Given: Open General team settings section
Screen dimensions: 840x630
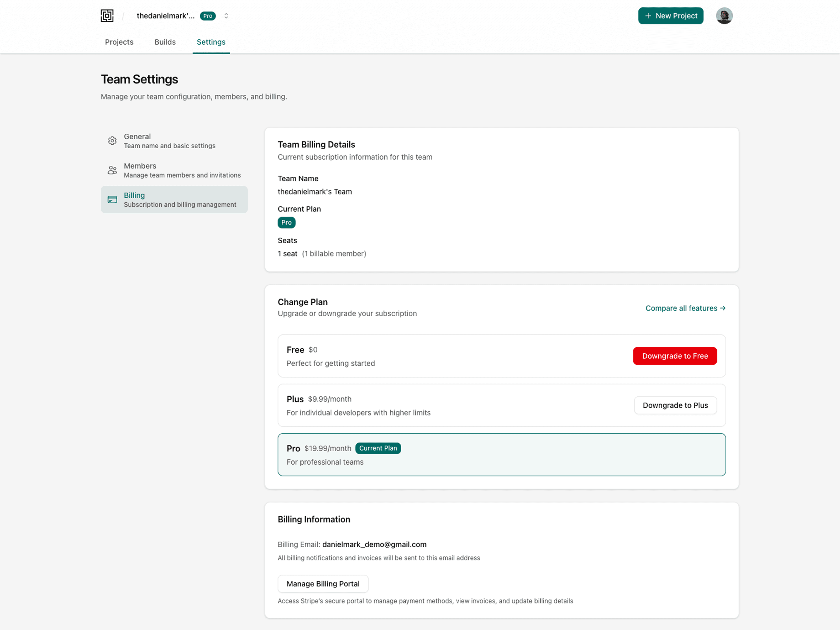Looking at the screenshot, I should click(x=174, y=140).
